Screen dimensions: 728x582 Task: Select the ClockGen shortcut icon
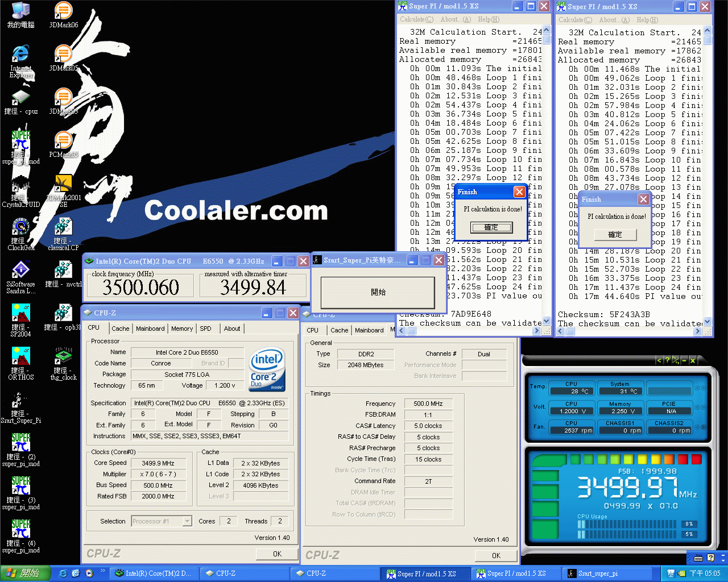point(20,234)
